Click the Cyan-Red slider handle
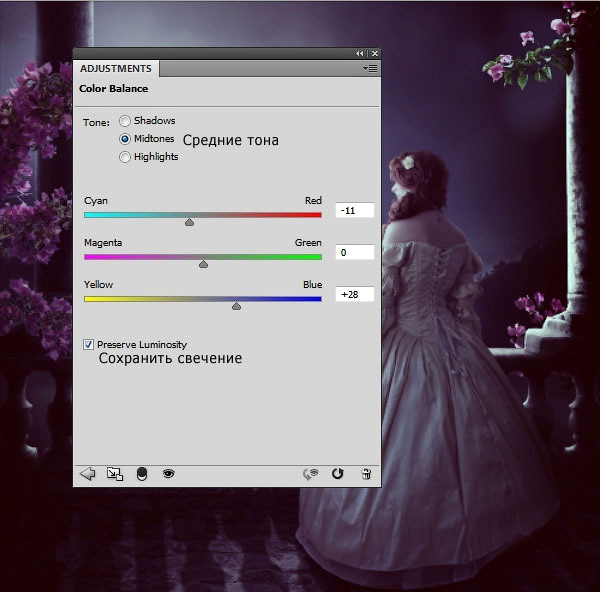The width and height of the screenshot is (600, 592). [189, 222]
